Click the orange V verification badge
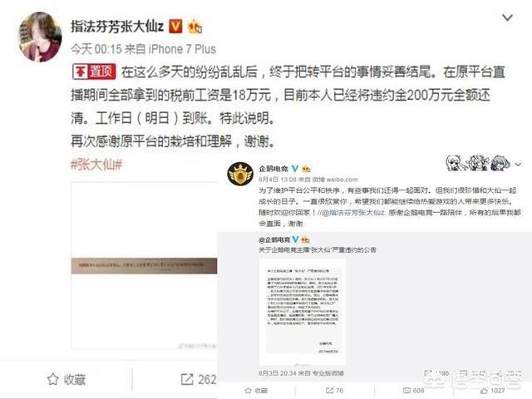532x399 pixels. 175,27
